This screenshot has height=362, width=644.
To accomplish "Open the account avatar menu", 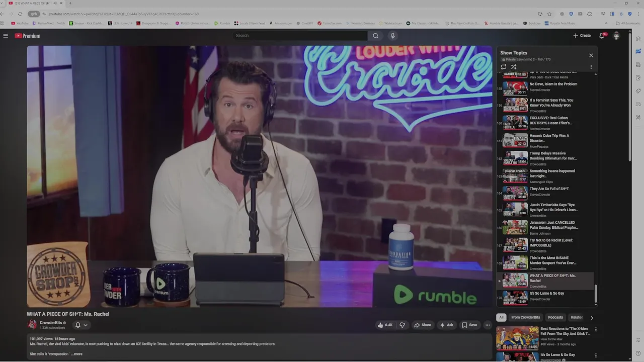I will coord(616,36).
